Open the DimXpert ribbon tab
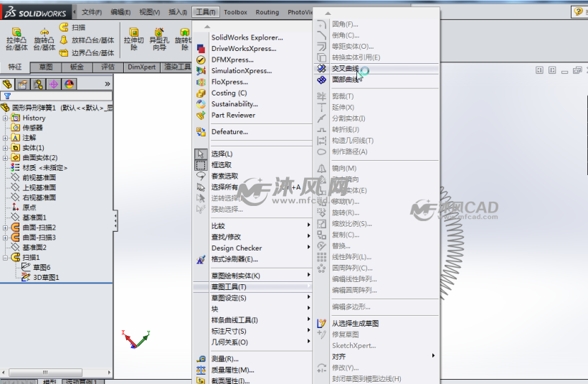The width and height of the screenshot is (588, 384). point(141,67)
